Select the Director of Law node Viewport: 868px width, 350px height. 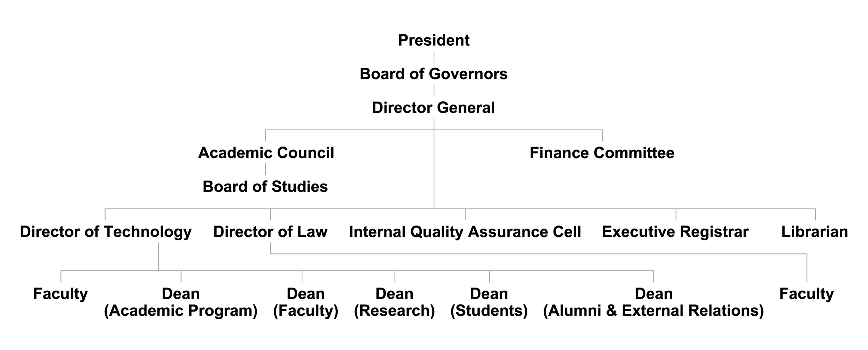(270, 232)
